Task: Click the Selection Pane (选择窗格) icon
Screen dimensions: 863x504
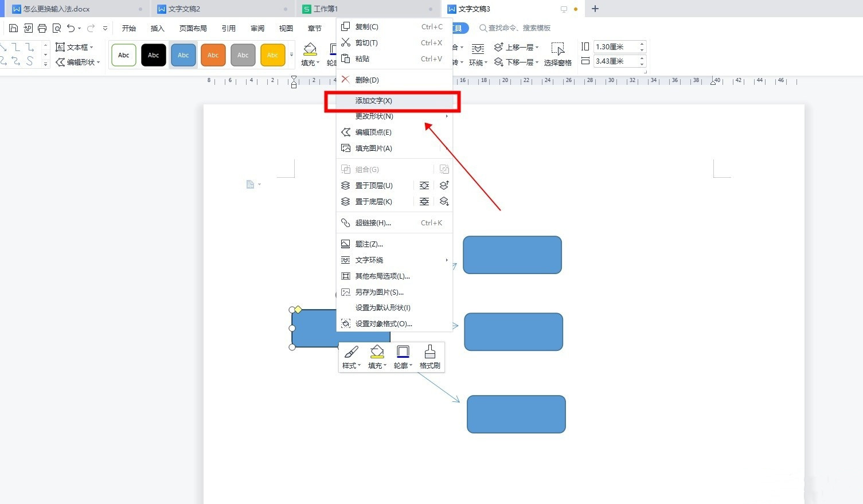Action: (x=557, y=50)
